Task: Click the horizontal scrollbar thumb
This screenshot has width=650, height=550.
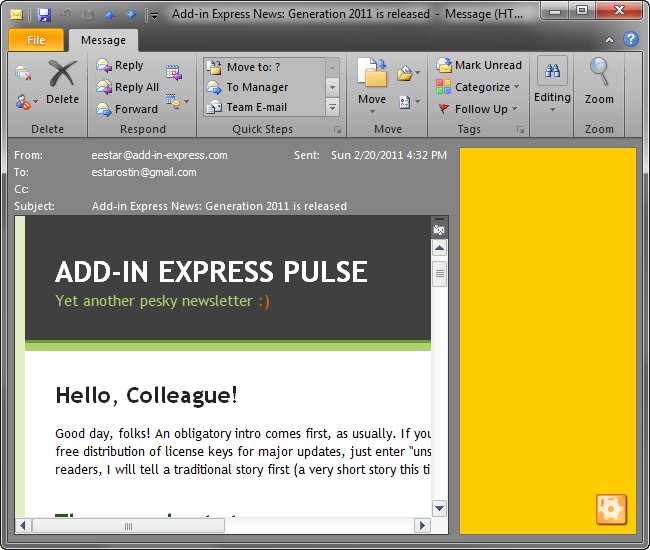Action: point(129,526)
